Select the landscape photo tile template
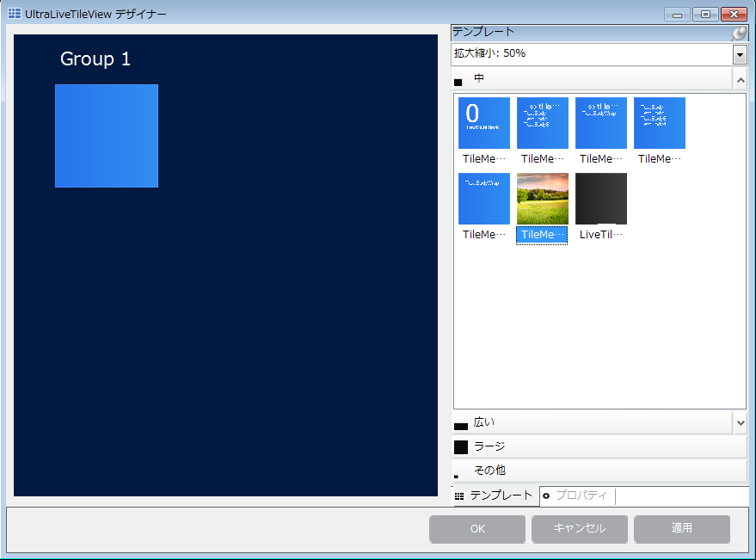The image size is (756, 560). pyautogui.click(x=542, y=199)
